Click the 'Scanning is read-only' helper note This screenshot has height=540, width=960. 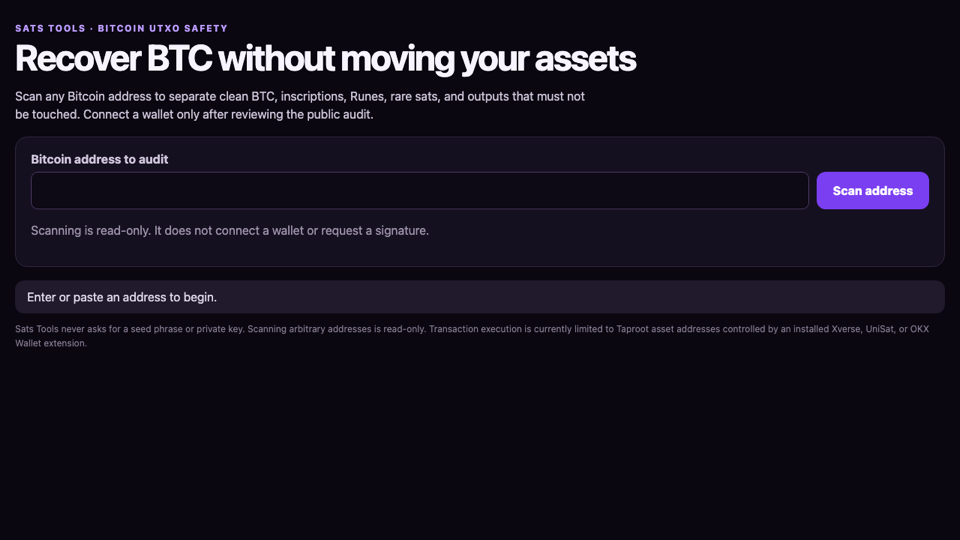click(x=230, y=231)
